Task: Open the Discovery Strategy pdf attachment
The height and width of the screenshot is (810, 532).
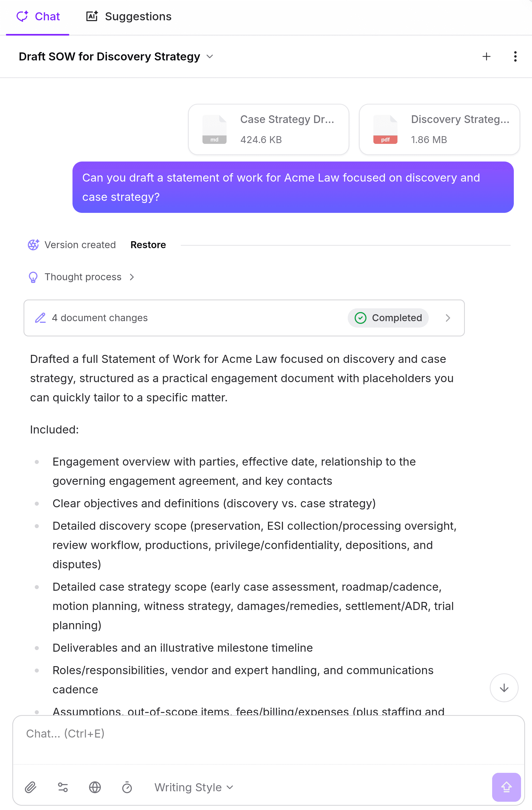Action: (x=439, y=129)
